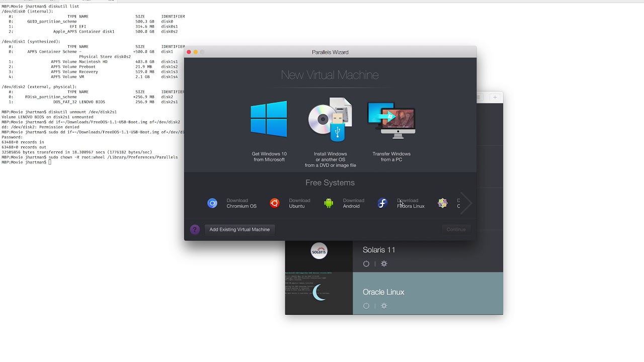The image size is (644, 362).
Task: Click the New Virtual Machine heading
Action: point(330,75)
